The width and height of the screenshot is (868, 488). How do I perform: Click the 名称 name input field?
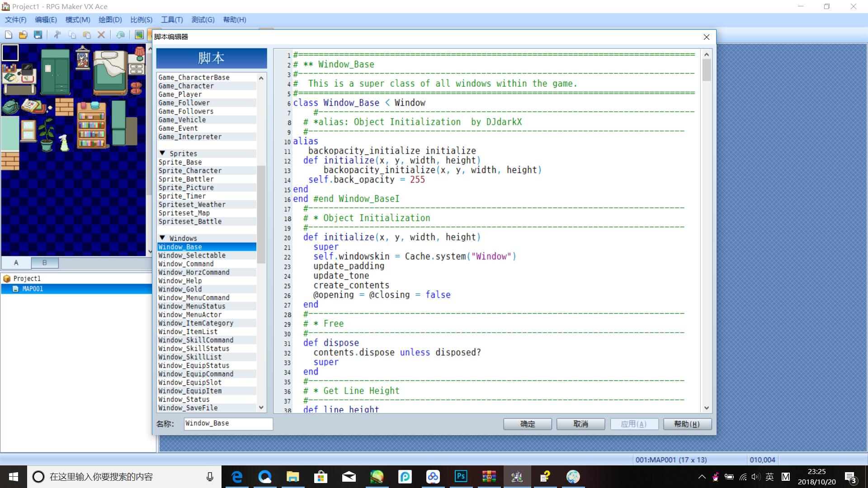[x=228, y=423]
